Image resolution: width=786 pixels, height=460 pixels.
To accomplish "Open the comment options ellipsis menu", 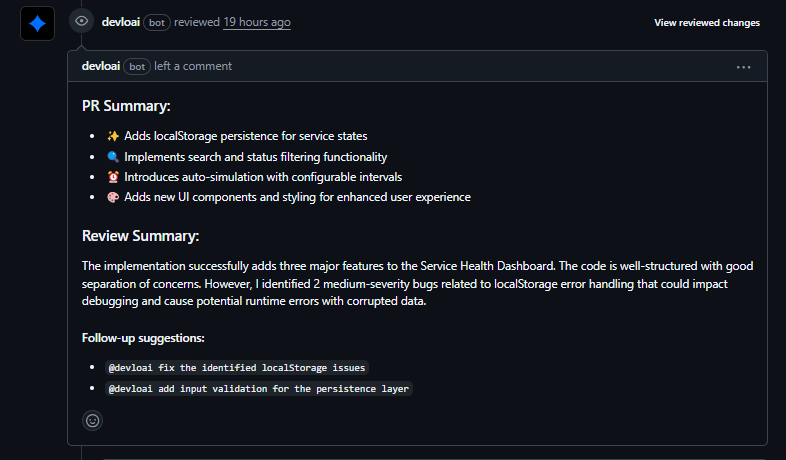I will click(743, 67).
